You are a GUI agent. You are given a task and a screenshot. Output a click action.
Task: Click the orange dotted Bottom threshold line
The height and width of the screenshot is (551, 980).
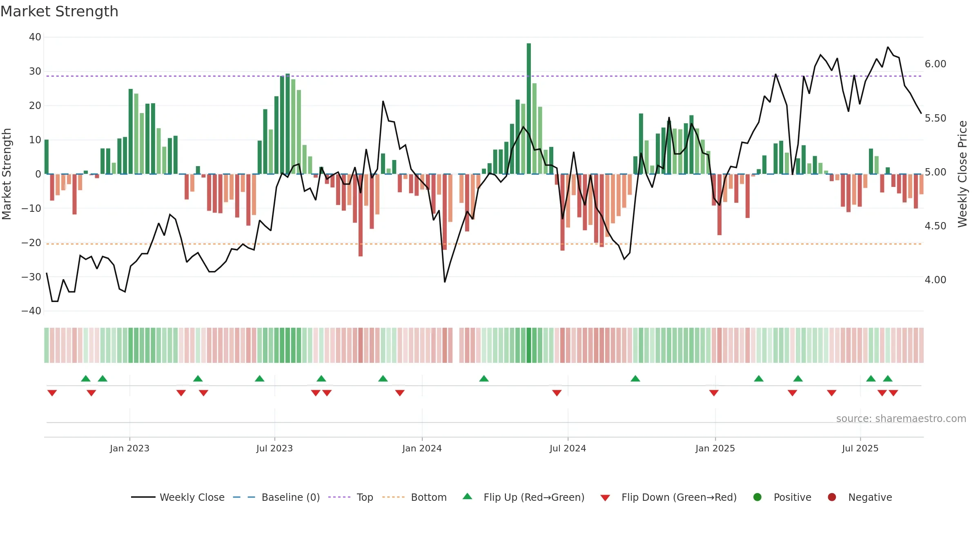[x=484, y=244]
